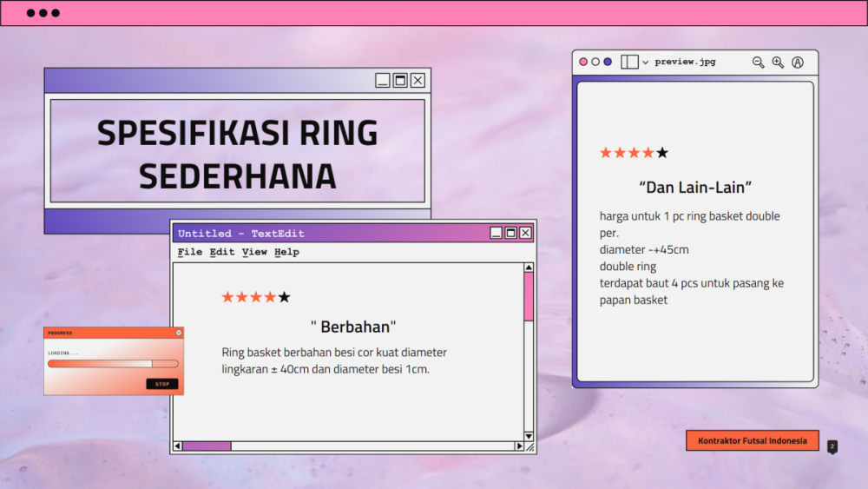This screenshot has height=489, width=868.
Task: Click the purple dot in preview.jpg title bar
Action: click(608, 62)
